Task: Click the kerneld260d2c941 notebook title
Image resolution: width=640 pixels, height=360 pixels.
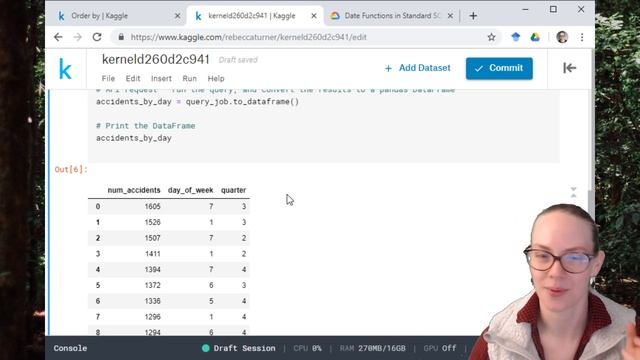Action: pos(156,60)
